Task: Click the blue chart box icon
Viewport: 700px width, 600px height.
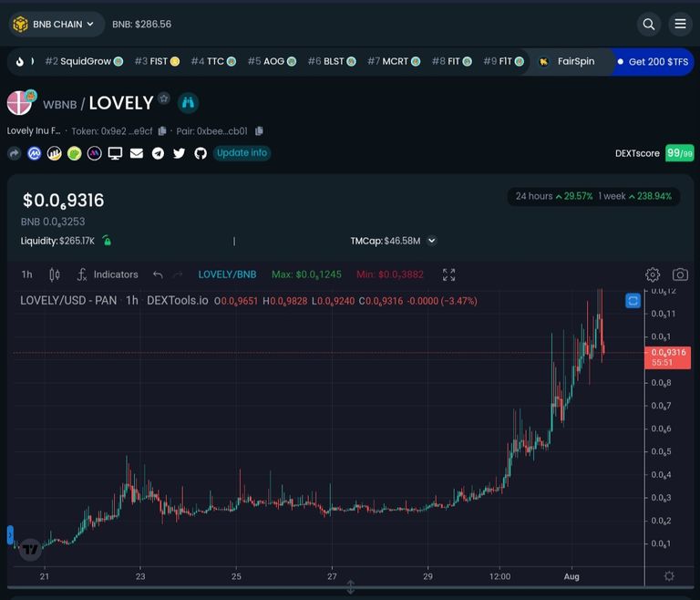Action: point(633,301)
